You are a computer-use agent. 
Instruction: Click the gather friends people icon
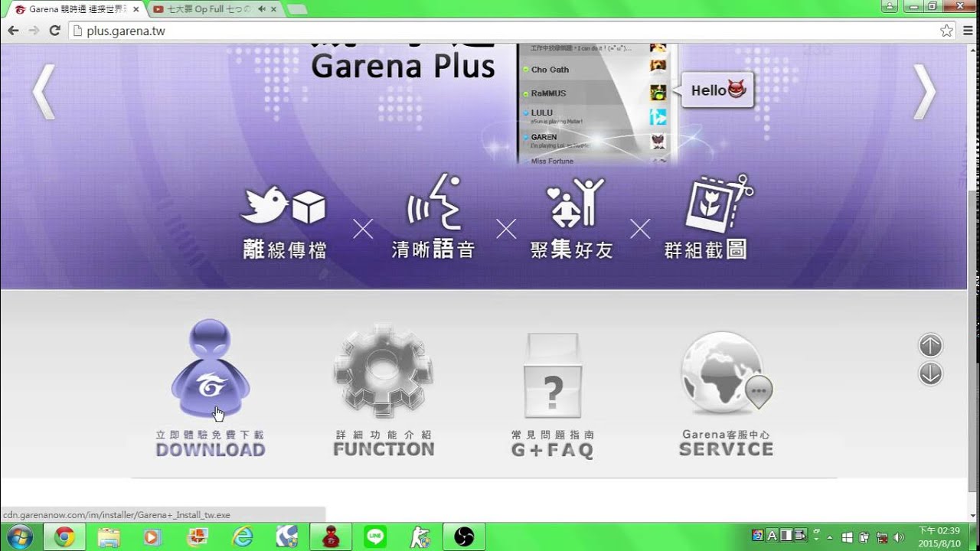click(576, 204)
